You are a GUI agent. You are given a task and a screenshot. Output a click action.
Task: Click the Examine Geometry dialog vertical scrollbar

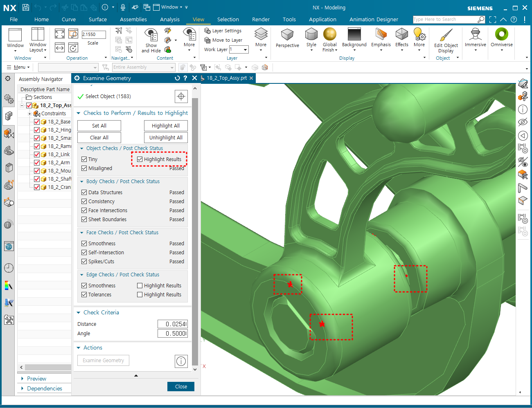pos(195,231)
